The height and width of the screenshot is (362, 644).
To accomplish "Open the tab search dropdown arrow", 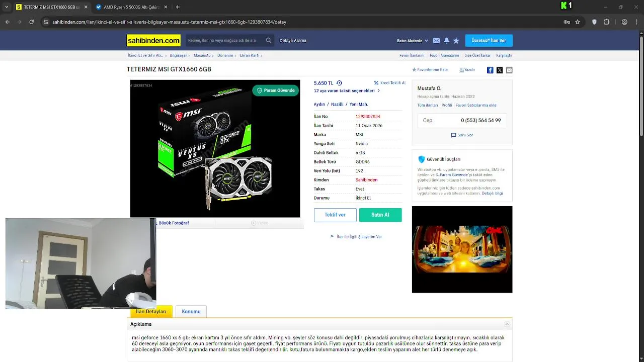I will click(7, 7).
